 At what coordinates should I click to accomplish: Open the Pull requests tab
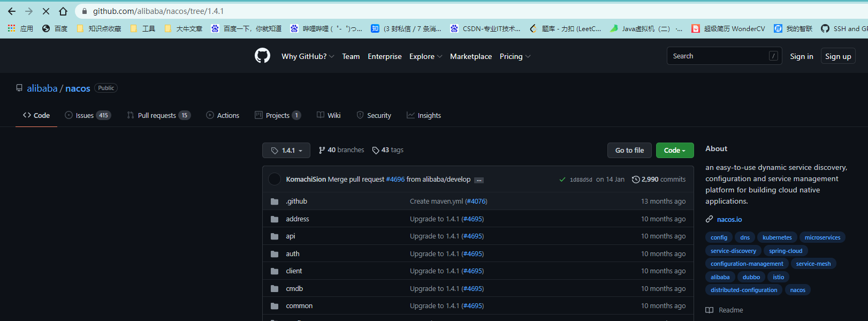[159, 115]
